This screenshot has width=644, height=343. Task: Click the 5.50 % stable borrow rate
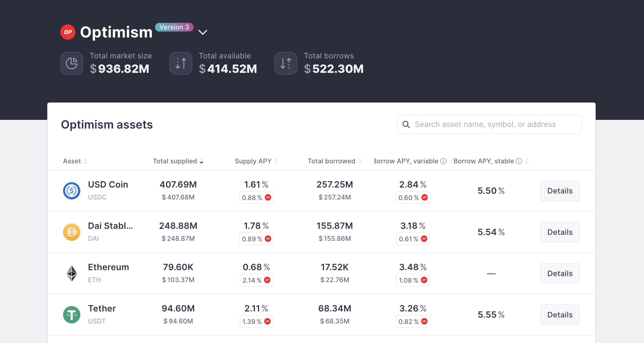tap(491, 191)
